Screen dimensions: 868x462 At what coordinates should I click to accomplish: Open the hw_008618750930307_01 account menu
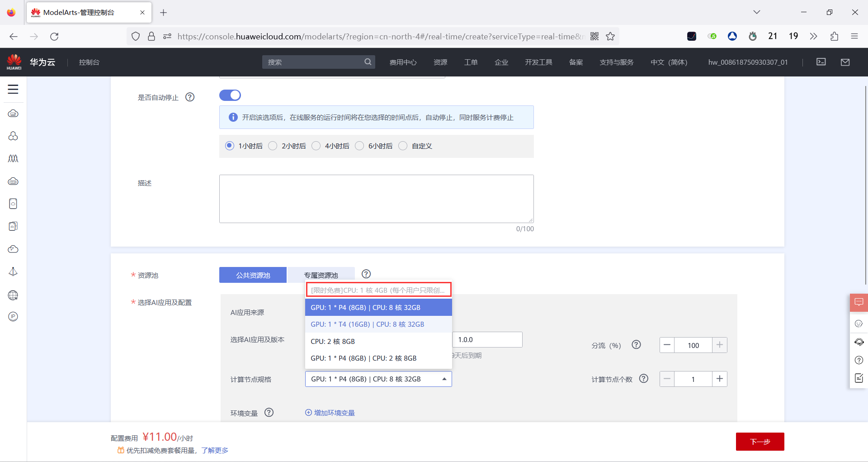point(748,62)
